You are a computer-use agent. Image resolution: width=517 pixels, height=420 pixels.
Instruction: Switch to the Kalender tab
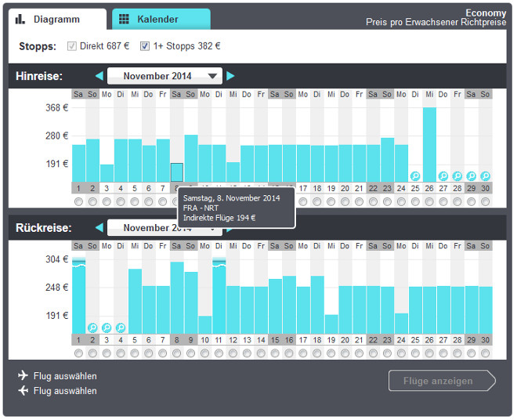pyautogui.click(x=161, y=20)
